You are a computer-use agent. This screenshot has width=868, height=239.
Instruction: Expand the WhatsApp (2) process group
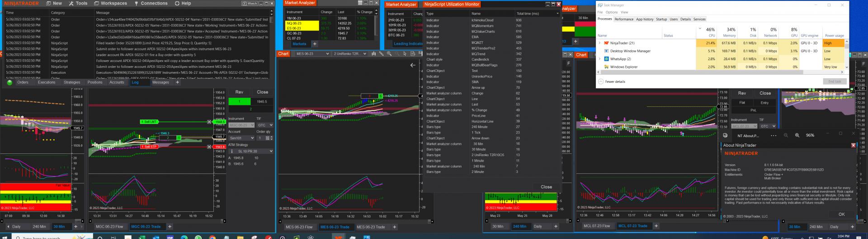600,59
